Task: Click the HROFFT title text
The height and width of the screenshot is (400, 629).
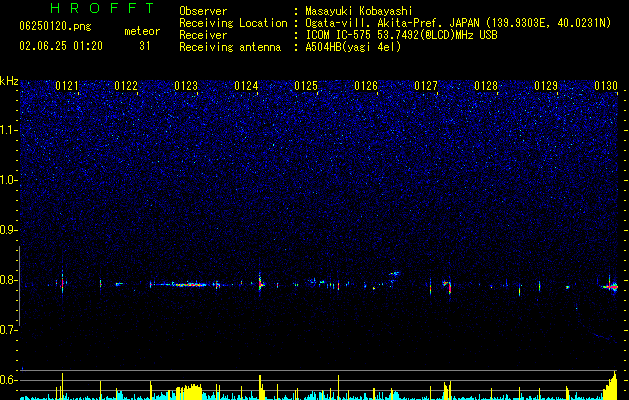Action: tap(102, 8)
